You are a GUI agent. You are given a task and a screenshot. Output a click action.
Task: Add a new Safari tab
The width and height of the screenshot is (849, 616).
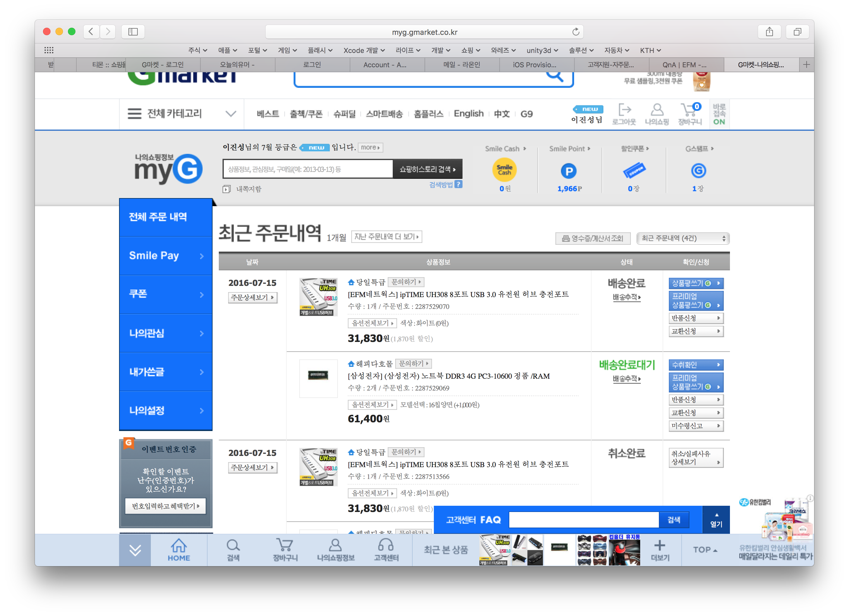coord(806,65)
